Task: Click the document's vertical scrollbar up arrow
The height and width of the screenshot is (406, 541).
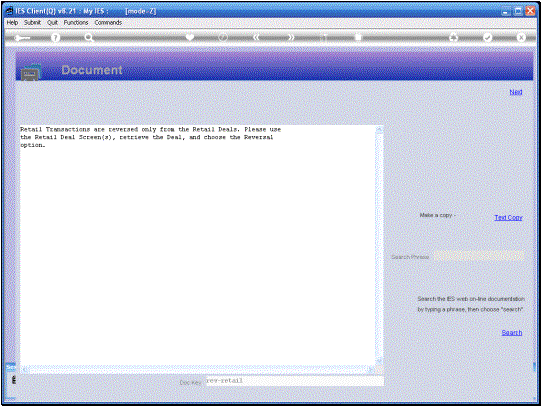Action: pos(379,130)
